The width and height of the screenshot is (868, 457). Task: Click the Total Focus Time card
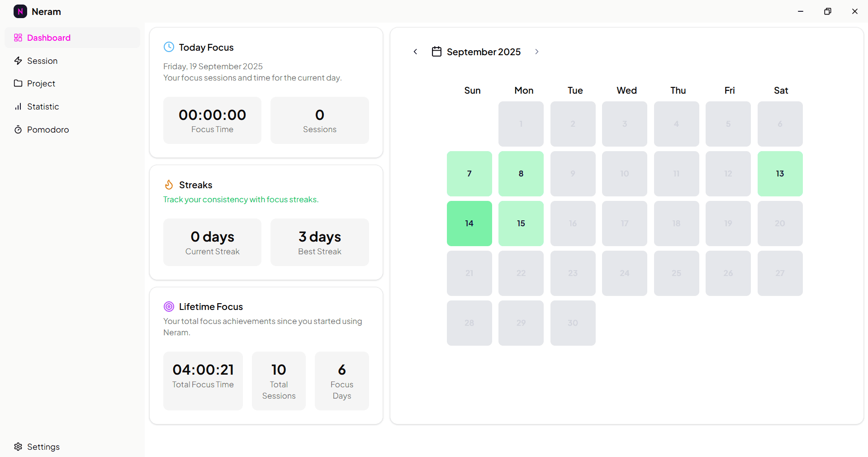(x=203, y=381)
